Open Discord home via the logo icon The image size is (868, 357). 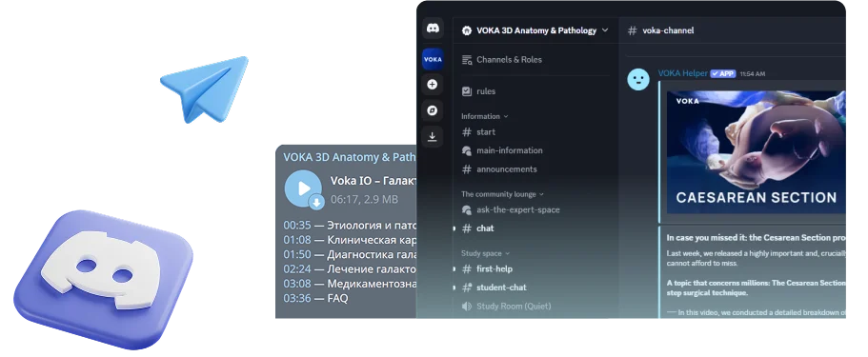(x=433, y=29)
